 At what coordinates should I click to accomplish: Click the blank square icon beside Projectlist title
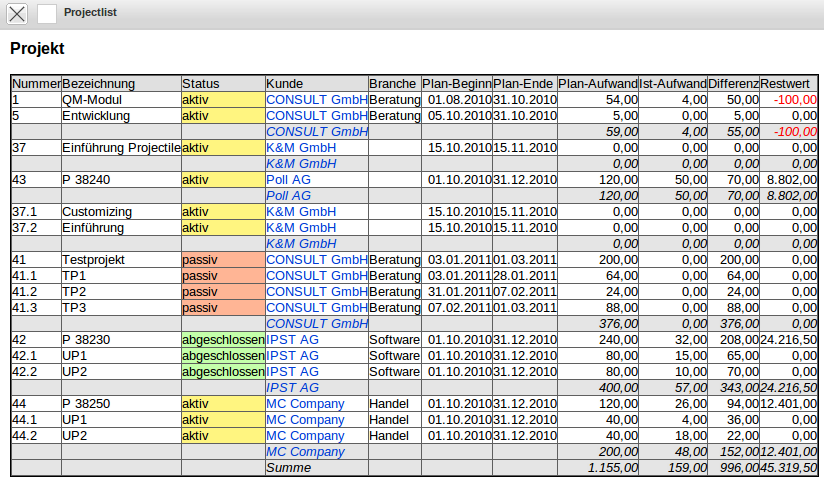tap(47, 13)
